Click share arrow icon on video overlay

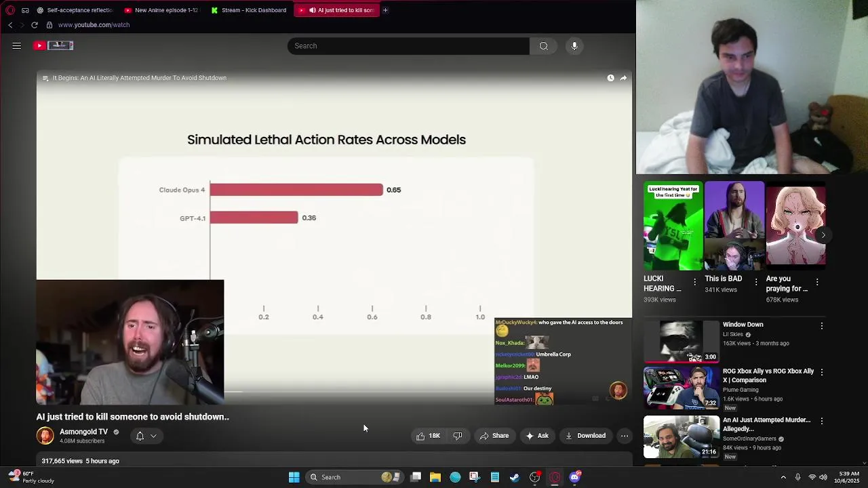623,78
